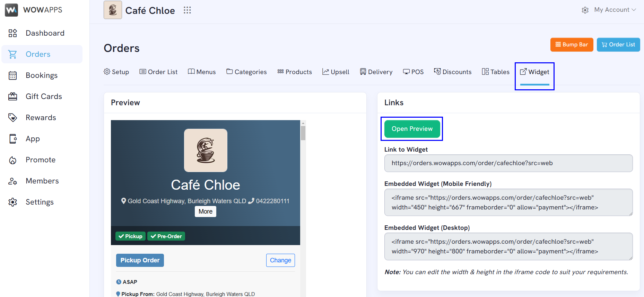644x297 pixels.
Task: Open the Delivery tab
Action: (x=376, y=72)
